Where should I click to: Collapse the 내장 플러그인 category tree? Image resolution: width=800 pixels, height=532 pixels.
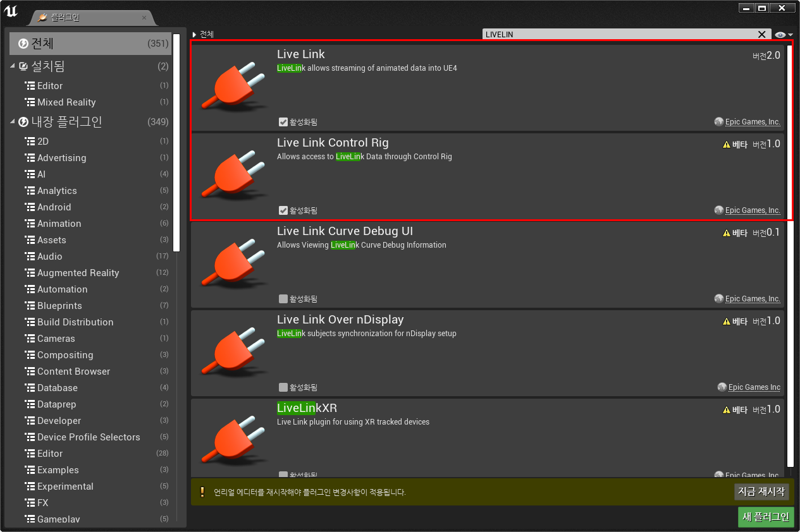[x=13, y=122]
